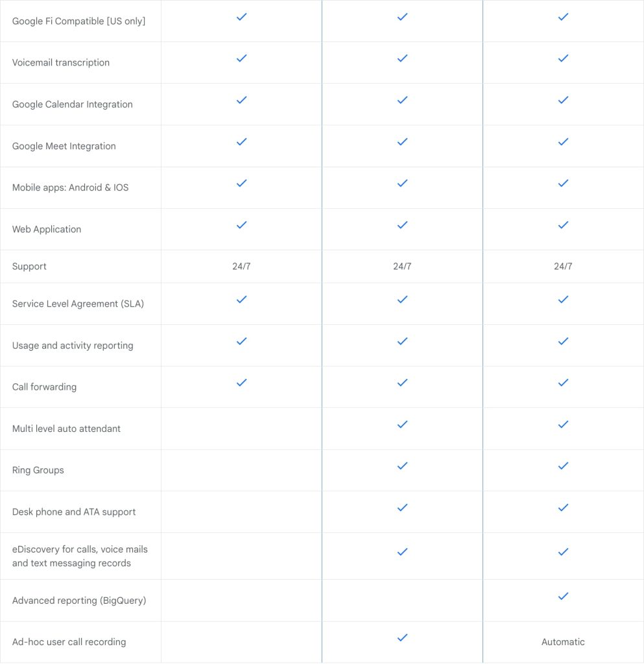Click Ring Groups checkmark in last column
Image resolution: width=644 pixels, height=664 pixels.
(x=563, y=466)
